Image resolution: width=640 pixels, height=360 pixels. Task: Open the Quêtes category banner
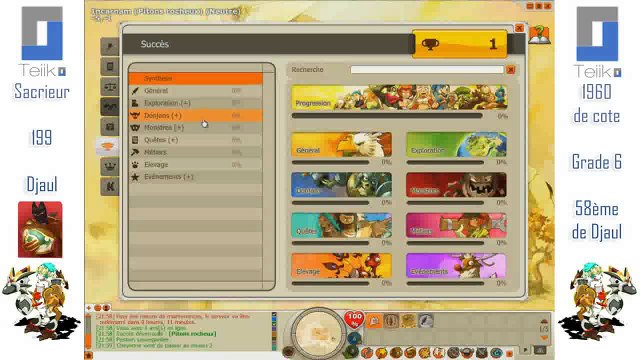tap(342, 225)
